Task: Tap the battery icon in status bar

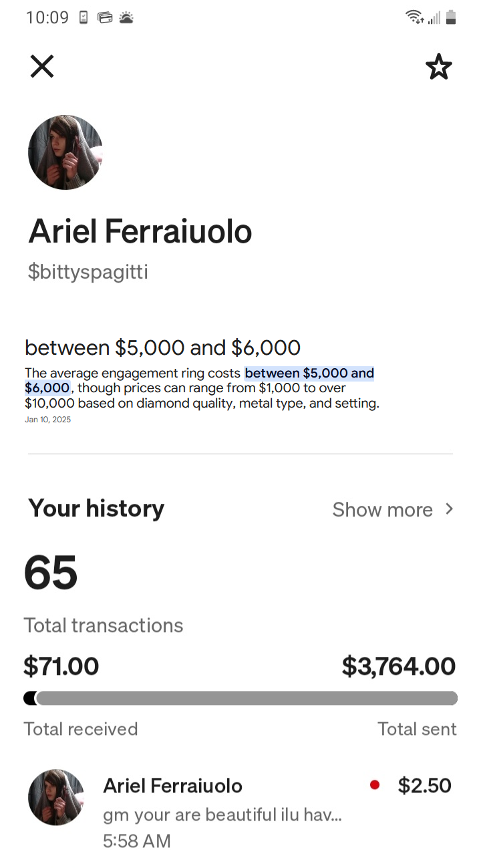Action: [x=451, y=17]
